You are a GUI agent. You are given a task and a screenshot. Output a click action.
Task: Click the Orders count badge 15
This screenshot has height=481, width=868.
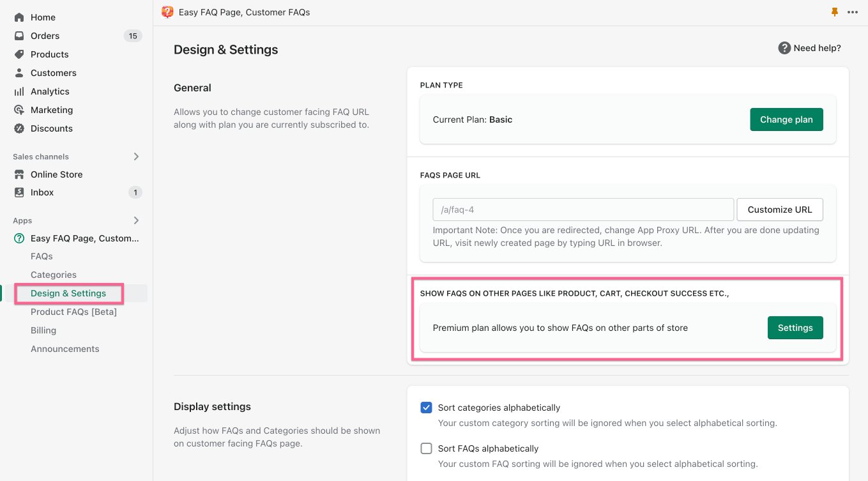133,36
